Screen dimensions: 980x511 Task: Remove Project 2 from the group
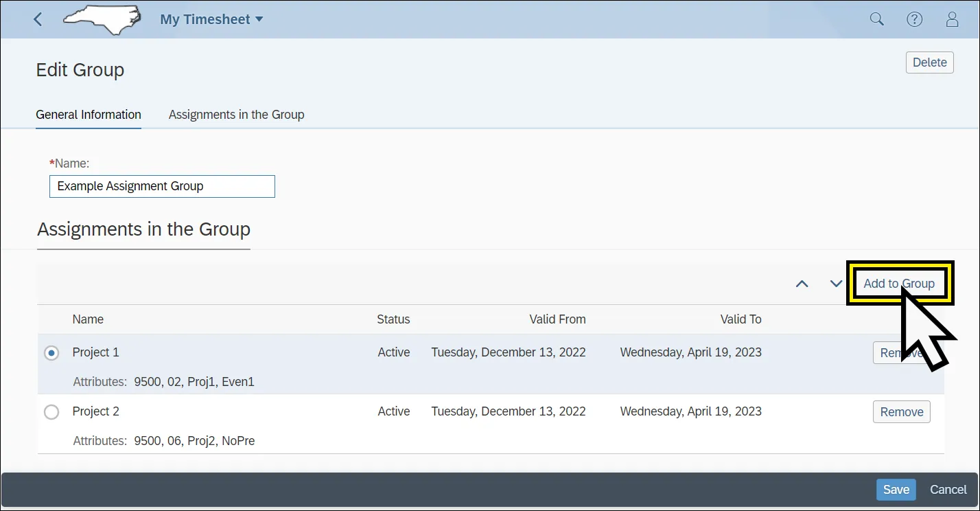click(x=901, y=412)
